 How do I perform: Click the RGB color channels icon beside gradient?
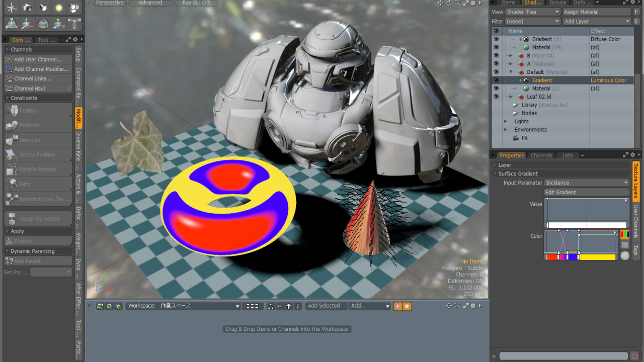point(625,234)
